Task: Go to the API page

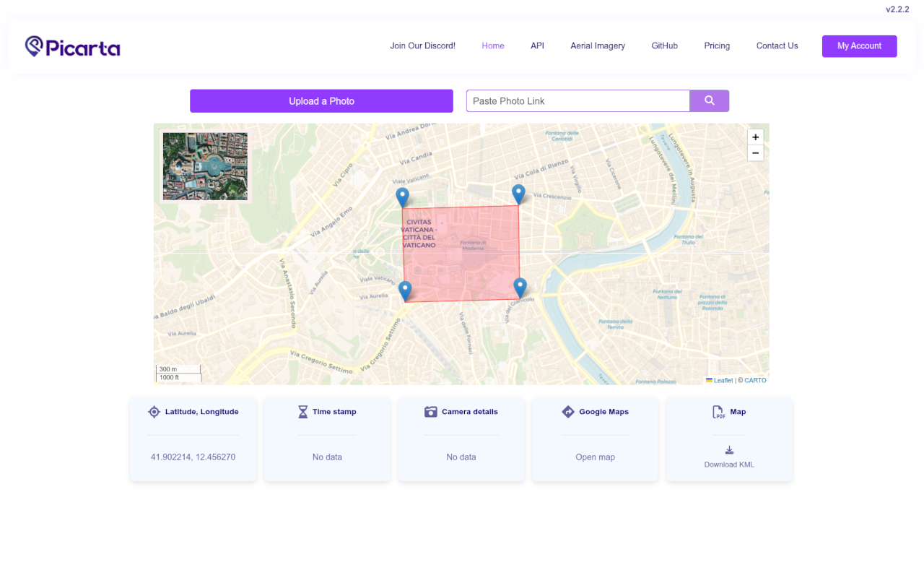Action: 537,46
